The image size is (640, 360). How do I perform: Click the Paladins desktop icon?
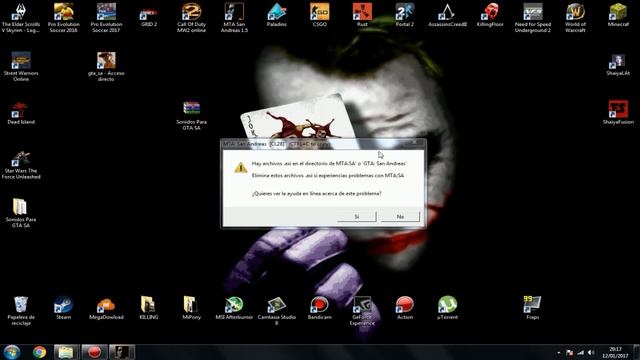pos(277,16)
